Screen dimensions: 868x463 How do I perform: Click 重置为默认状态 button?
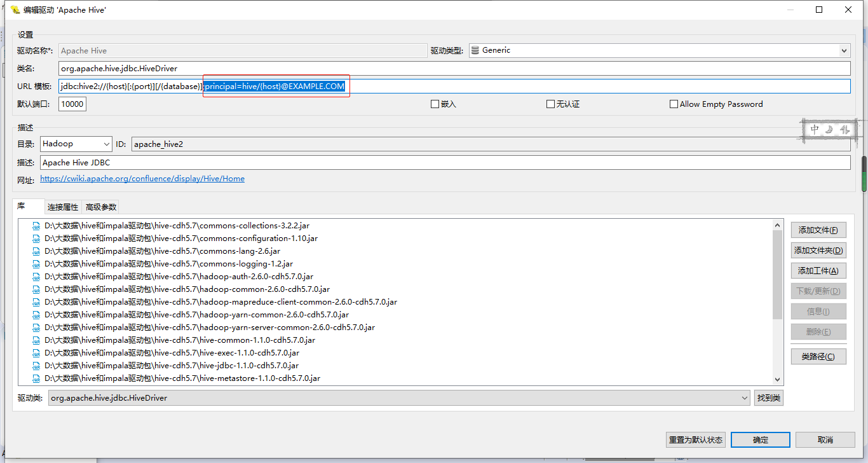[x=696, y=439]
